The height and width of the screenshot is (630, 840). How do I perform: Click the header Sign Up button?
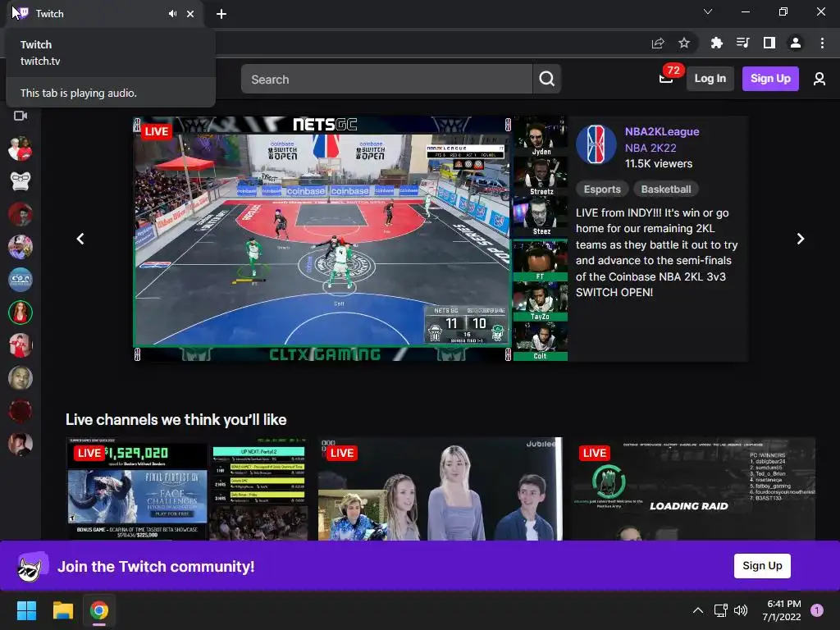click(x=770, y=79)
